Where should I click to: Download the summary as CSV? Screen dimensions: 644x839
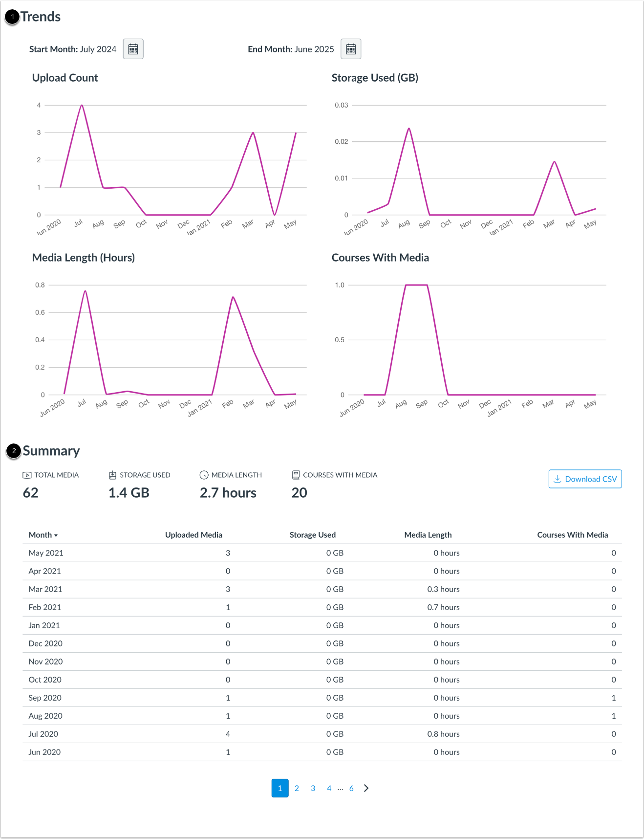coord(585,479)
